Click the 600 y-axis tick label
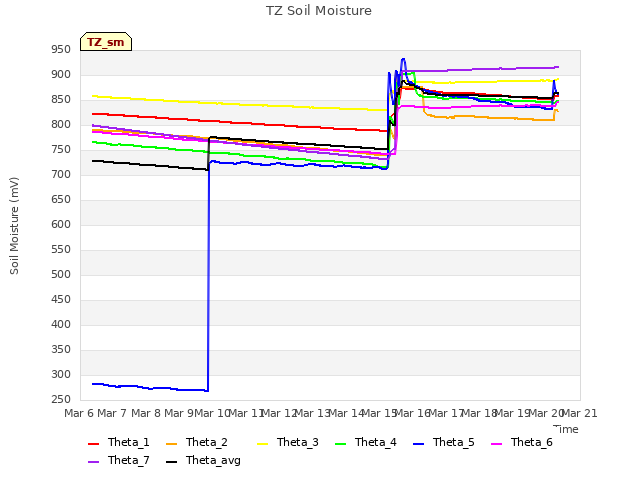Screen dimensions: 640x480 [61, 224]
